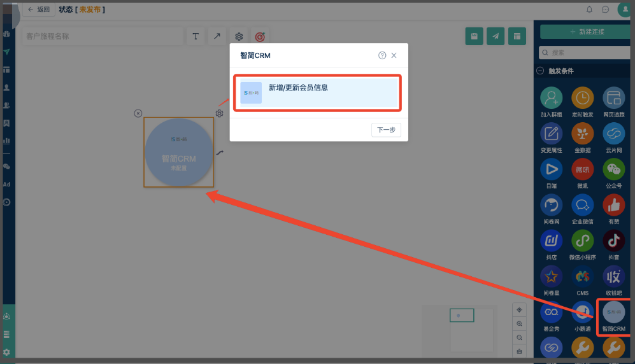Select the 金数据 trigger
Screen dimensions: 635x364
pyautogui.click(x=582, y=138)
